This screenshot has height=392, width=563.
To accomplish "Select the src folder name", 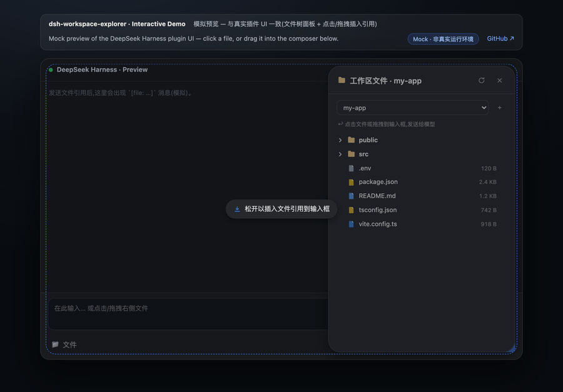I will 363,154.
